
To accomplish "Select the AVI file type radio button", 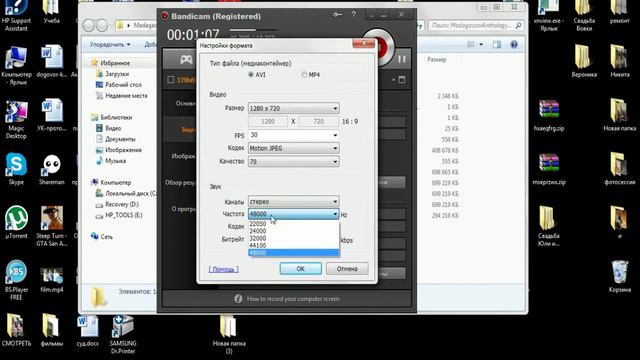I will click(251, 75).
